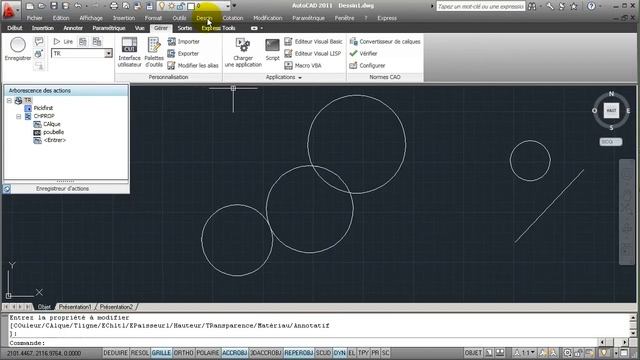640x360 pixels.
Task: Open Convertisseur de calques
Action: pos(385,41)
